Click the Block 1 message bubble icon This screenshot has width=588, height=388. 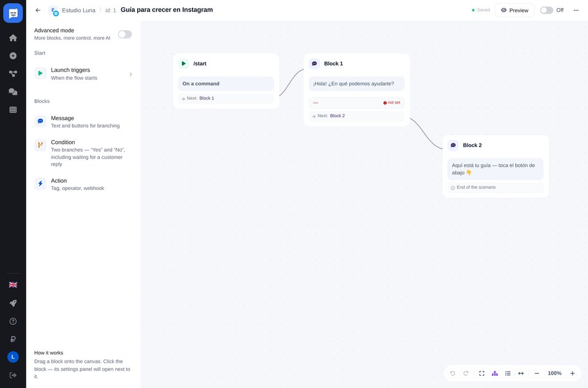(314, 63)
